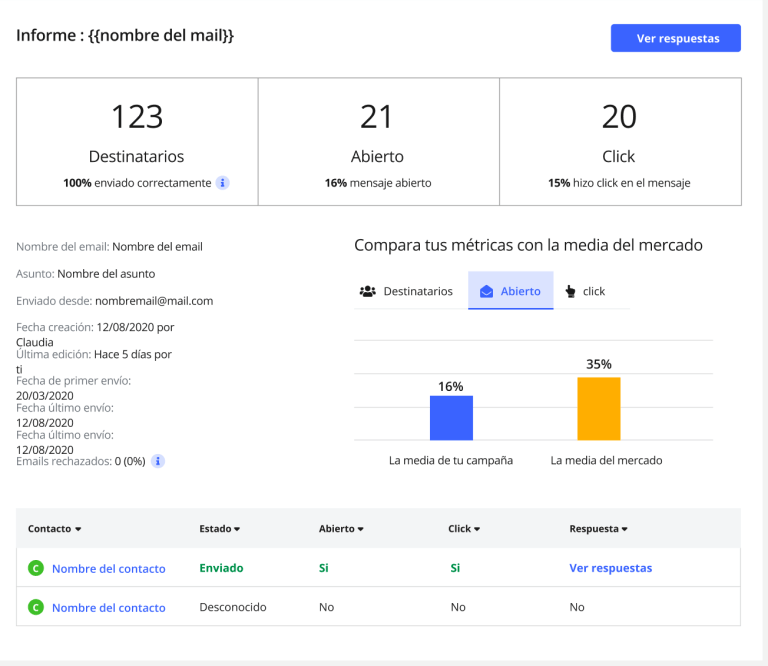
Task: Click info icon next to enviado correctamente
Action: tap(223, 183)
